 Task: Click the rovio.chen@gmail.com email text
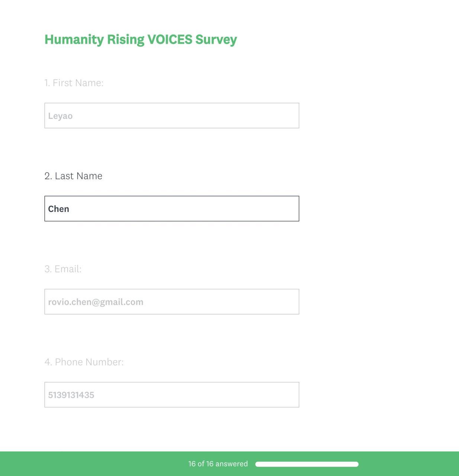(x=96, y=302)
